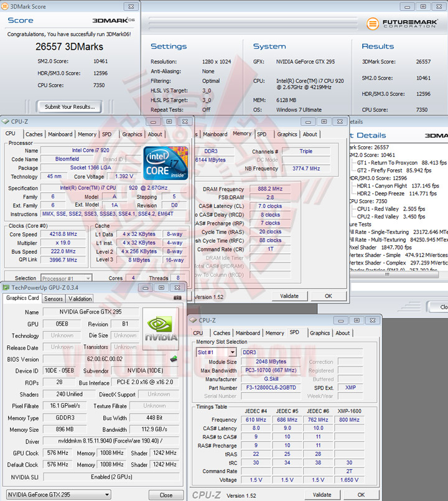Click OK in the CPU-Z memory window

(328, 296)
